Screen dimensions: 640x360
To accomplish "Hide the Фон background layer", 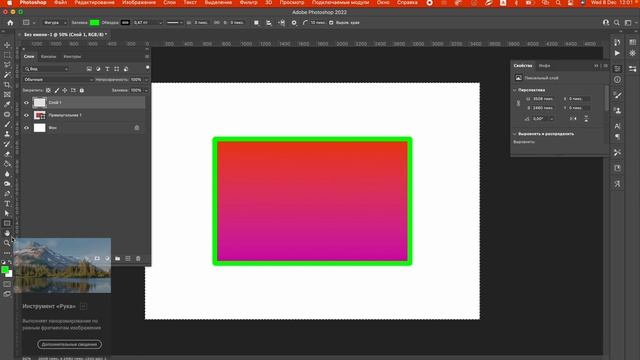I will 27,128.
